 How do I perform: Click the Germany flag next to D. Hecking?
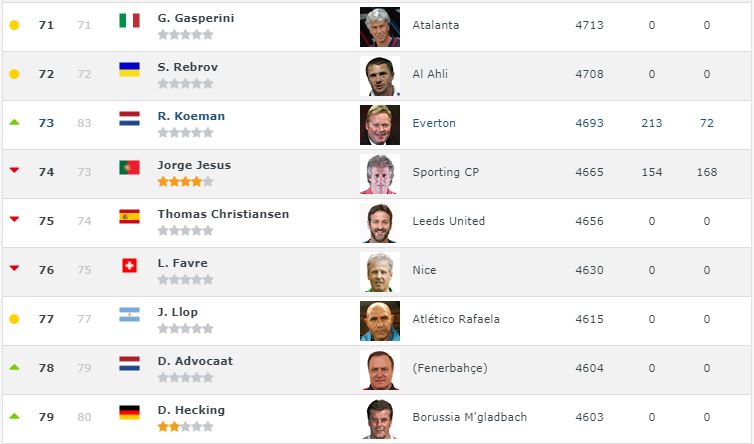pos(129,413)
